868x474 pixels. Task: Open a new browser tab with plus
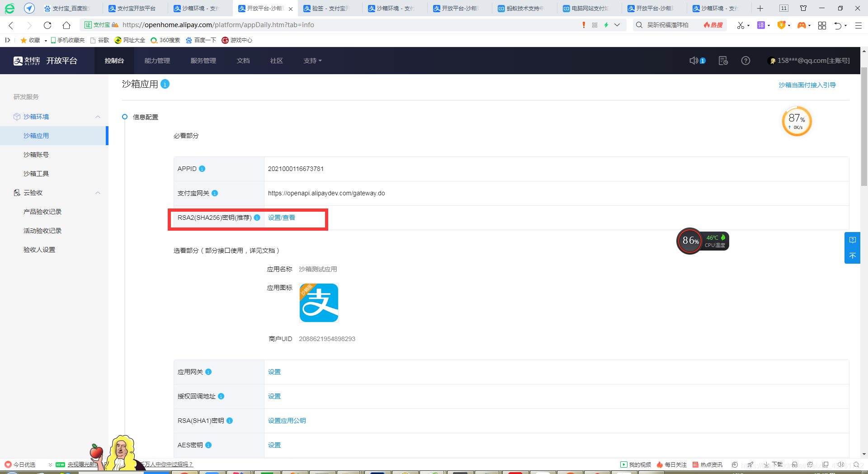760,8
